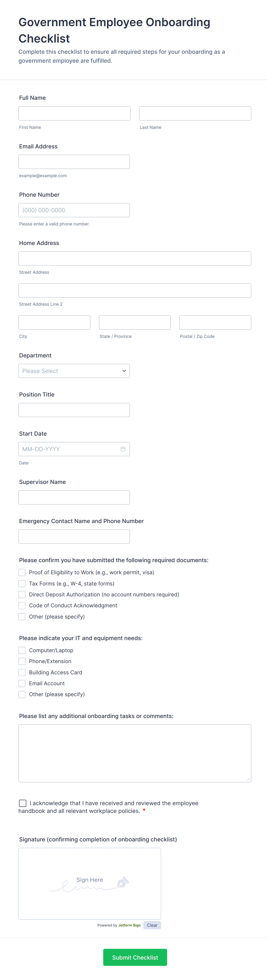267x980 pixels.
Task: Check the Email Account option
Action: (22, 684)
